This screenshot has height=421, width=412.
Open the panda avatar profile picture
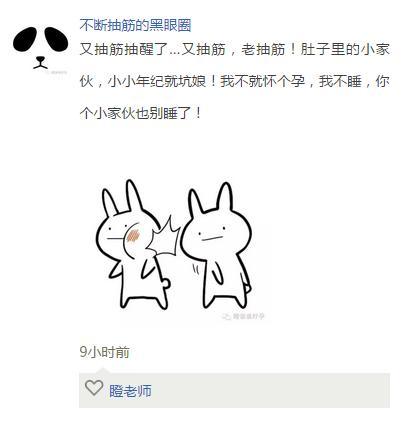point(41,48)
